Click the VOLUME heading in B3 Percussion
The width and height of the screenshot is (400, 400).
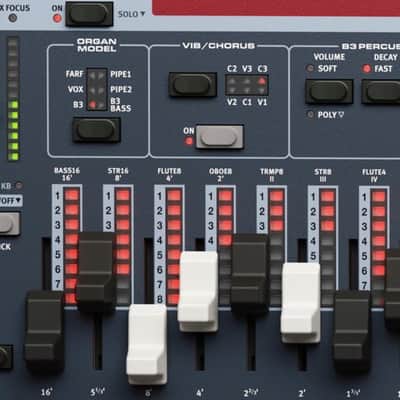(329, 57)
